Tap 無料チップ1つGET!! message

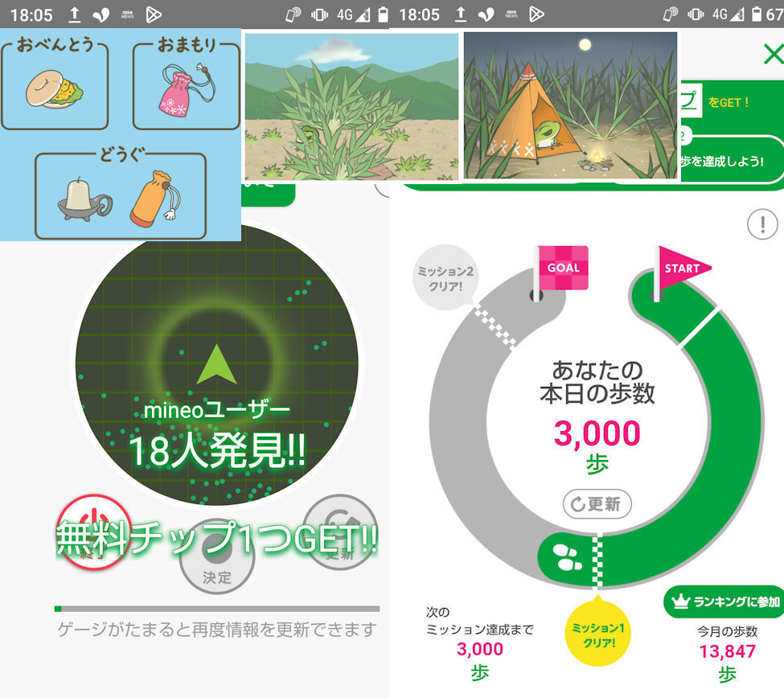click(x=217, y=538)
